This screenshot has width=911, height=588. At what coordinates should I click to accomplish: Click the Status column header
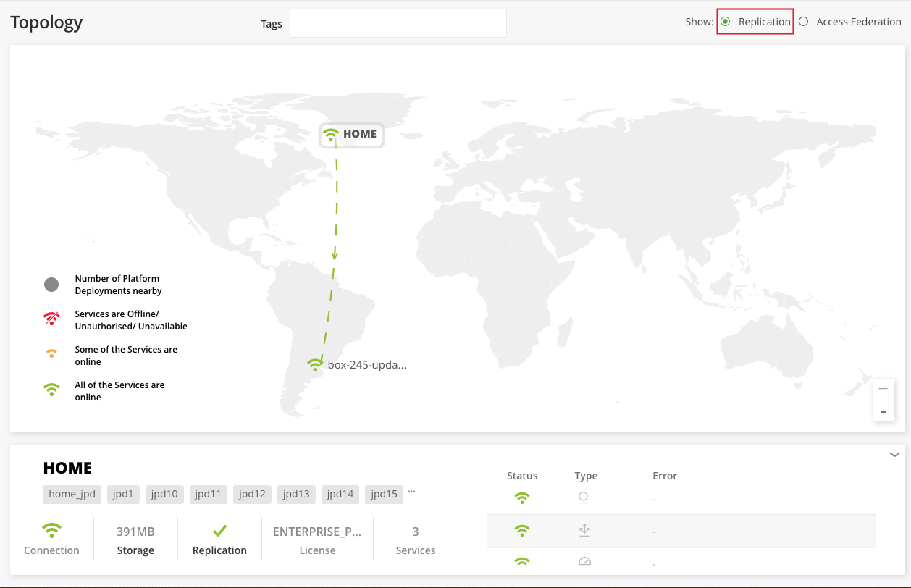pos(522,476)
